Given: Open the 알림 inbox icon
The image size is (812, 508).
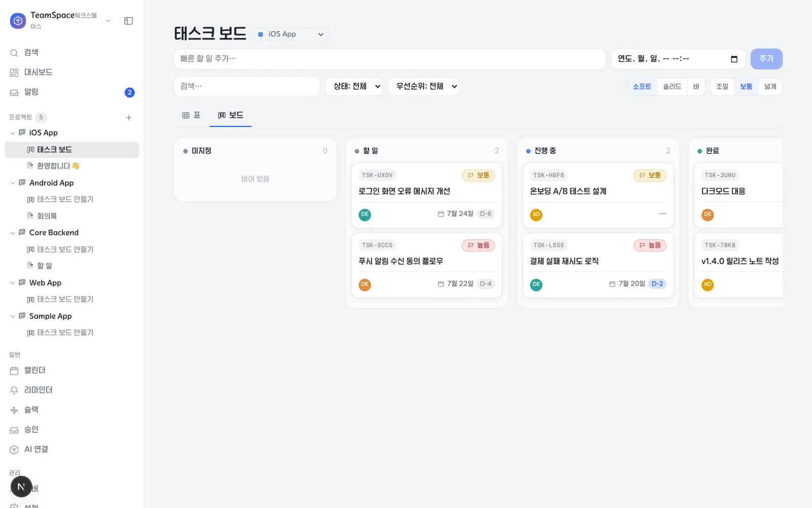Looking at the screenshot, I should [14, 92].
